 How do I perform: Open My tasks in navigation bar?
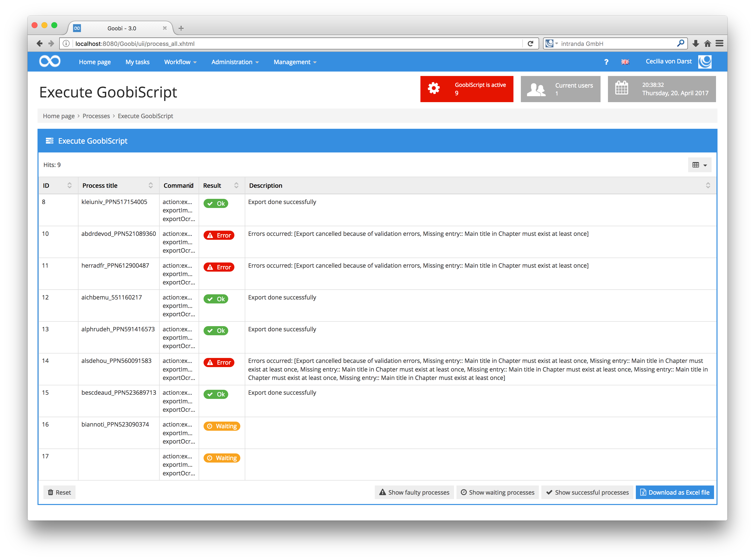click(x=137, y=62)
